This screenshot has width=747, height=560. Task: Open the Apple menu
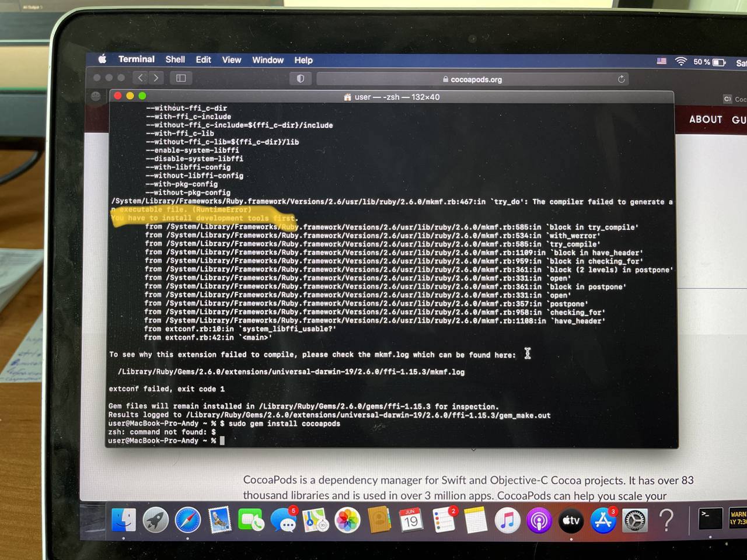click(x=103, y=59)
